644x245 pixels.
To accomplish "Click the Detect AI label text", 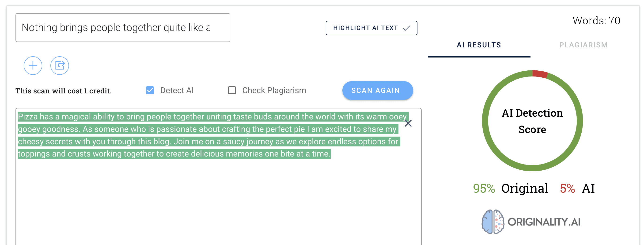I will click(x=177, y=90).
